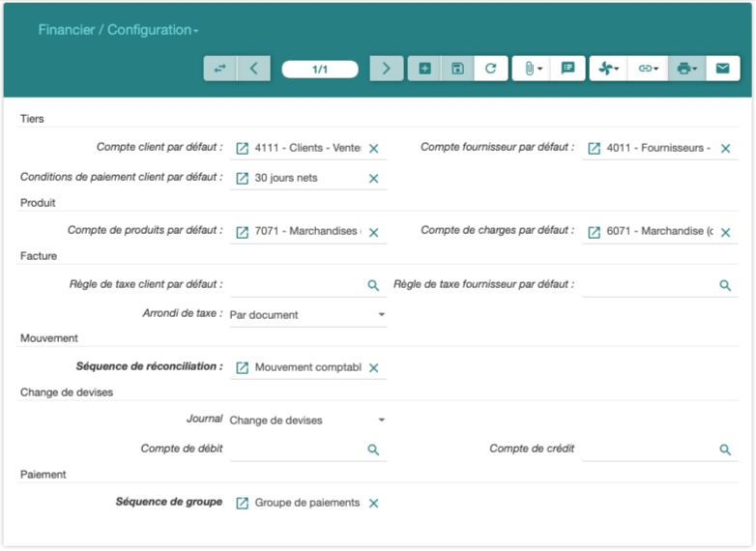Image resolution: width=756 pixels, height=551 pixels.
Task: Click the Facture section heading
Action: coord(39,256)
